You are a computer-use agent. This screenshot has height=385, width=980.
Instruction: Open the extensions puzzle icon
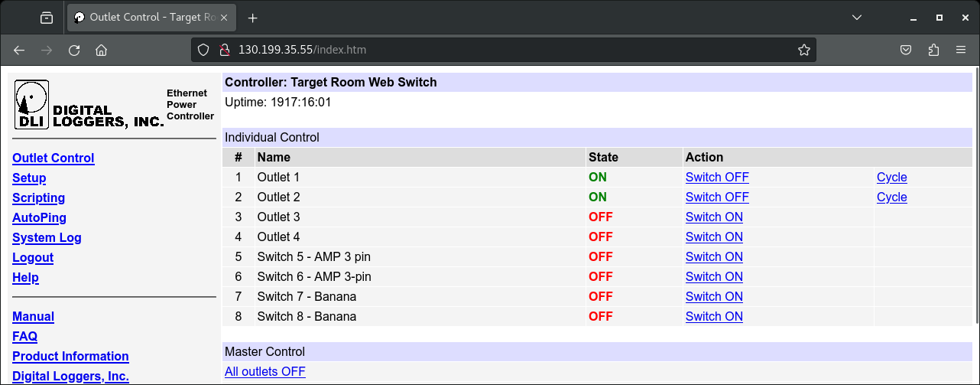933,50
